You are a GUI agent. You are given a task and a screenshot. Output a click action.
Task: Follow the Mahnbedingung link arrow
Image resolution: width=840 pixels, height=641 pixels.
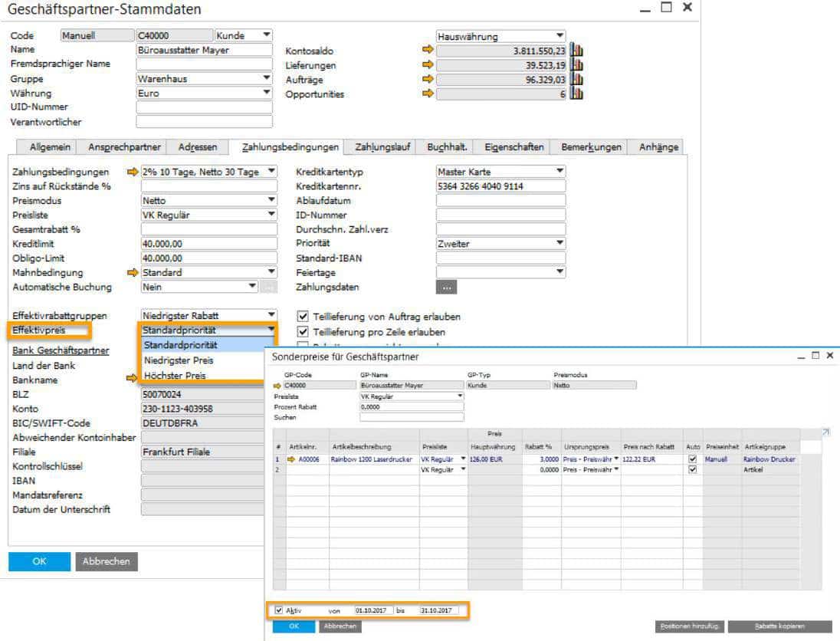pyautogui.click(x=133, y=273)
